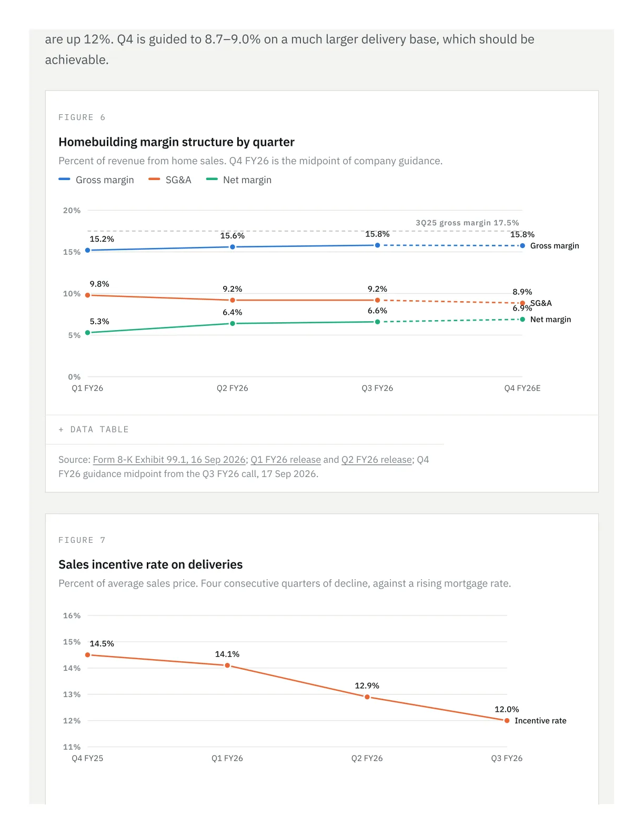The width and height of the screenshot is (644, 834).
Task: Select the Q2 FY26 incentive 12.9% point
Action: [367, 697]
